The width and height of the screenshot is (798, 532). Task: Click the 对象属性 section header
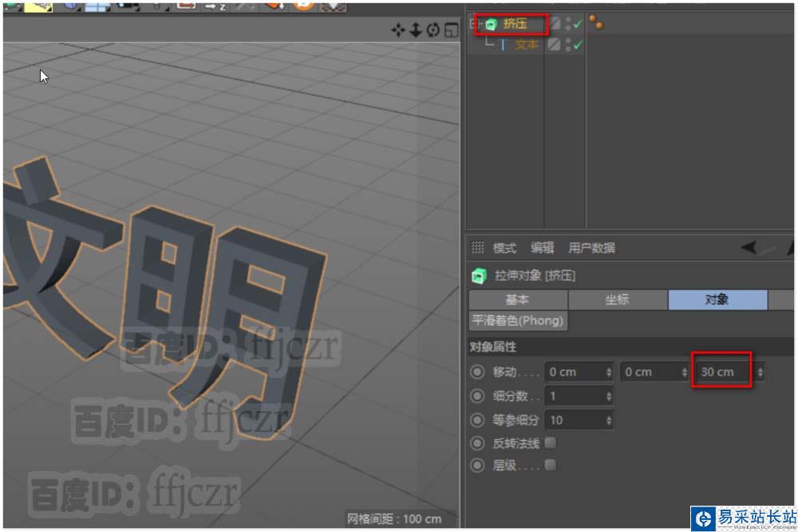point(631,347)
